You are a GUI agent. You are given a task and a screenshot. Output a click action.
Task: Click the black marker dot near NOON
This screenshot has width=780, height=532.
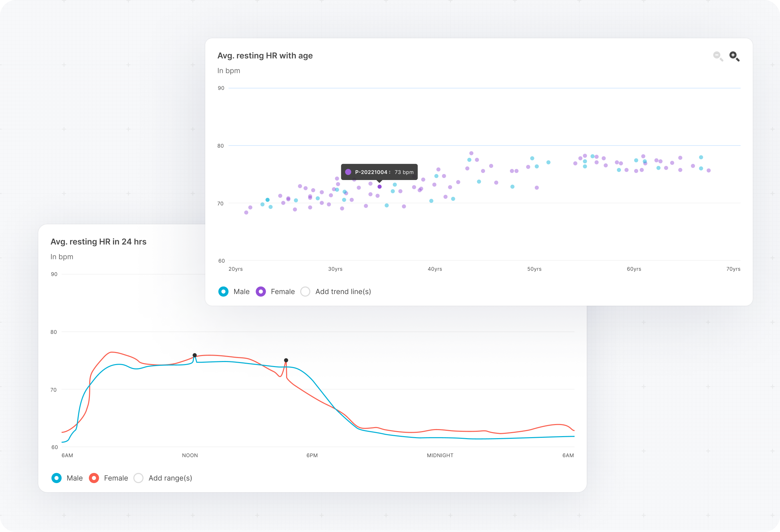click(195, 355)
